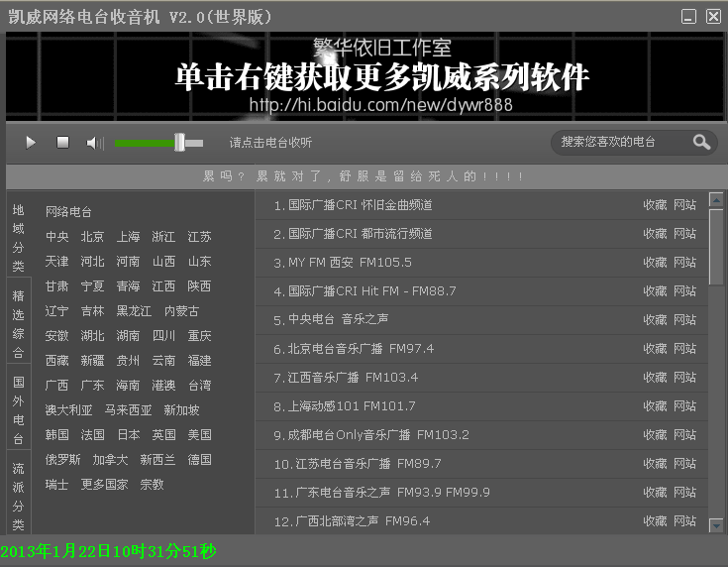This screenshot has height=567, width=728.
Task: Favorite 中央电台 音乐之声 via 收藏
Action: point(655,320)
